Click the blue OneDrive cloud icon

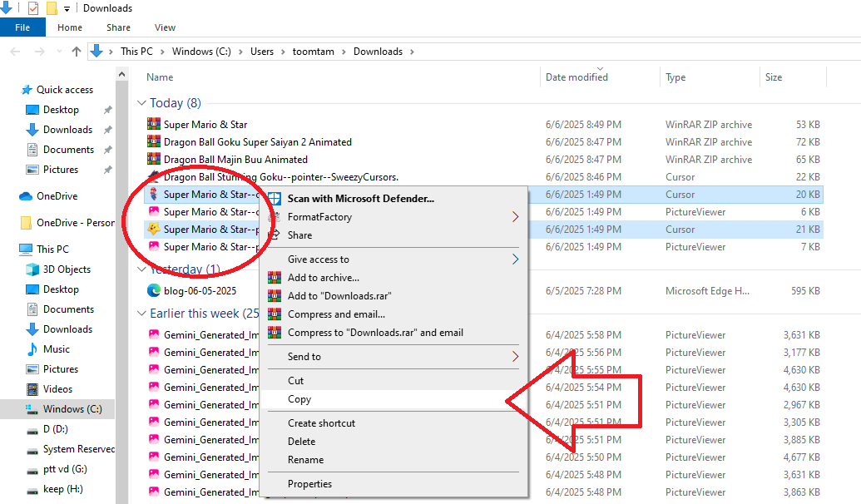26,196
